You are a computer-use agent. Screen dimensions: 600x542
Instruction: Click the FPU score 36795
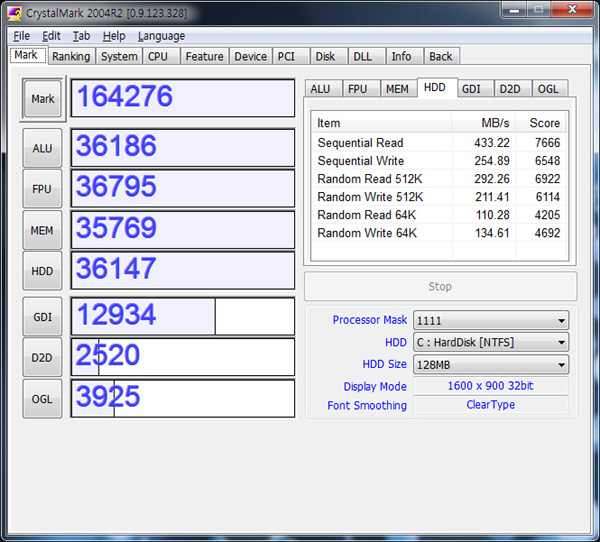click(183, 188)
